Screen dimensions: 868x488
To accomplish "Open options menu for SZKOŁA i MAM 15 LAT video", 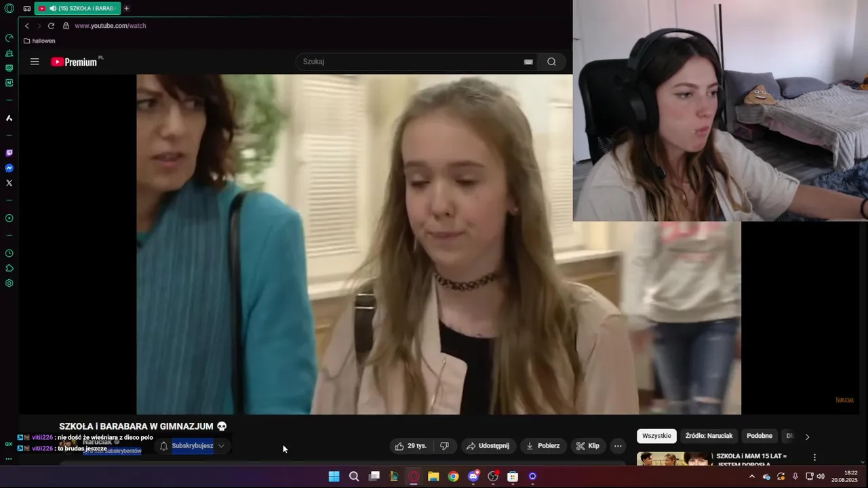I will coord(814,457).
